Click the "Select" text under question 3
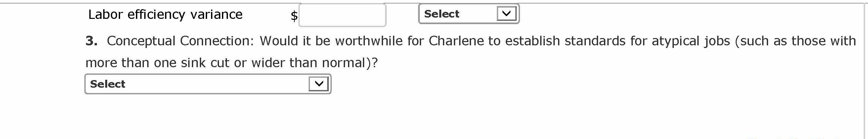Image resolution: width=868 pixels, height=139 pixels. tap(108, 84)
